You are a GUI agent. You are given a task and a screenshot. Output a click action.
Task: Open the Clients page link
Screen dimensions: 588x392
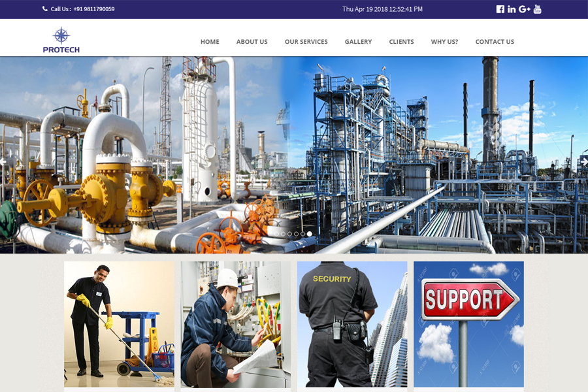point(401,42)
